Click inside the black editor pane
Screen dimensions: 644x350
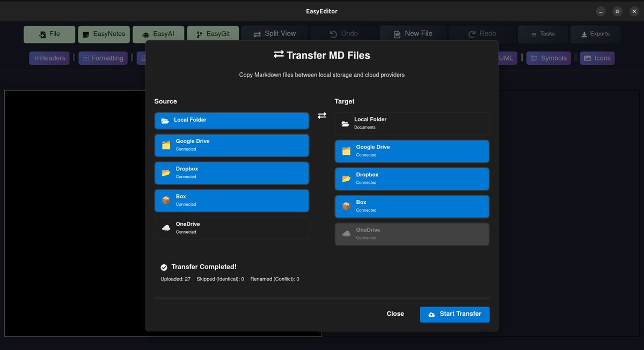pyautogui.click(x=75, y=213)
